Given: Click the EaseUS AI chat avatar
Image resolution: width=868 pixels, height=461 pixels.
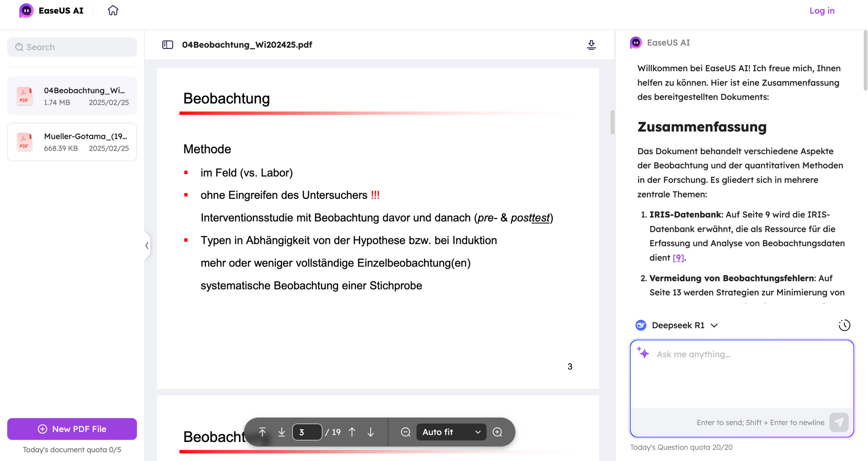Looking at the screenshot, I should [x=636, y=43].
